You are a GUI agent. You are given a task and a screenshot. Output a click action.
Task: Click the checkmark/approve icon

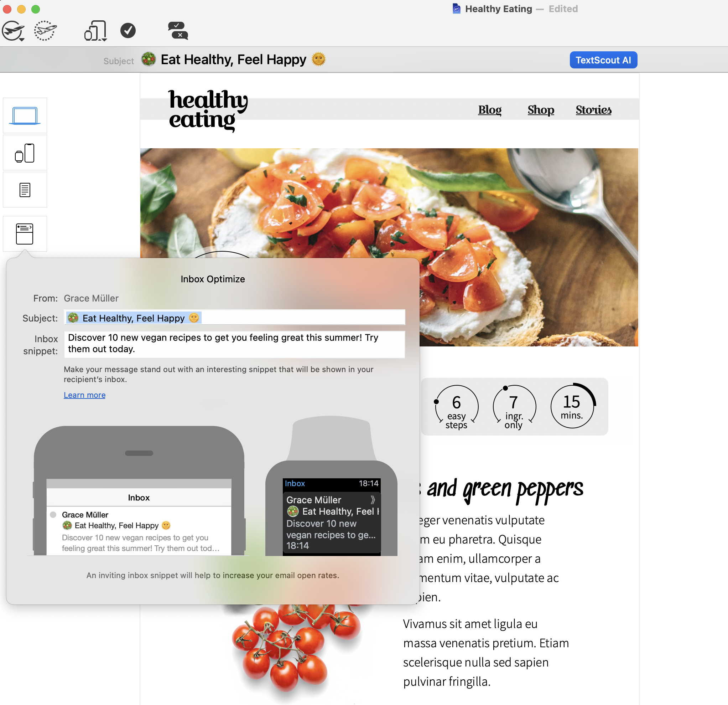tap(128, 31)
